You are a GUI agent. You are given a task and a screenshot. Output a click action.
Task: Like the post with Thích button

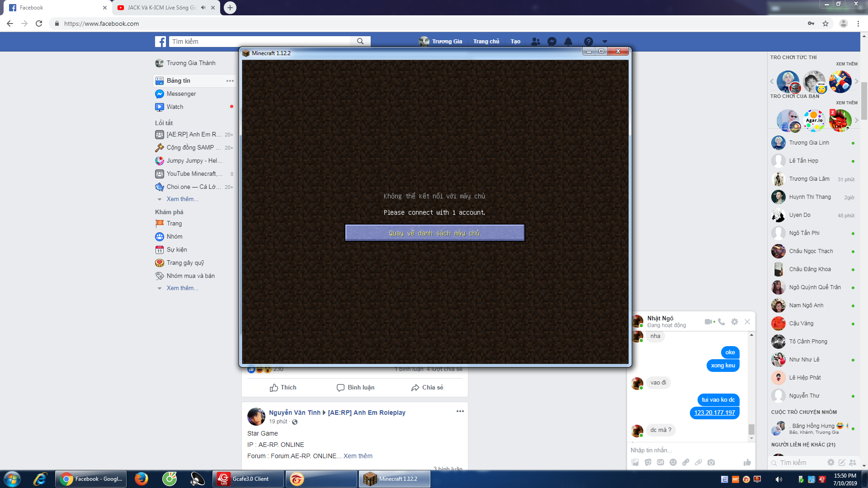point(283,388)
